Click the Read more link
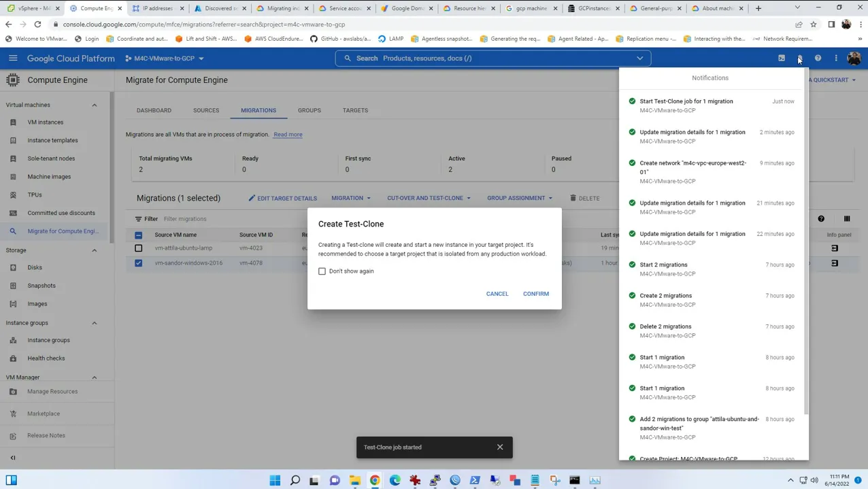Viewport: 868px width, 489px height. pyautogui.click(x=288, y=135)
